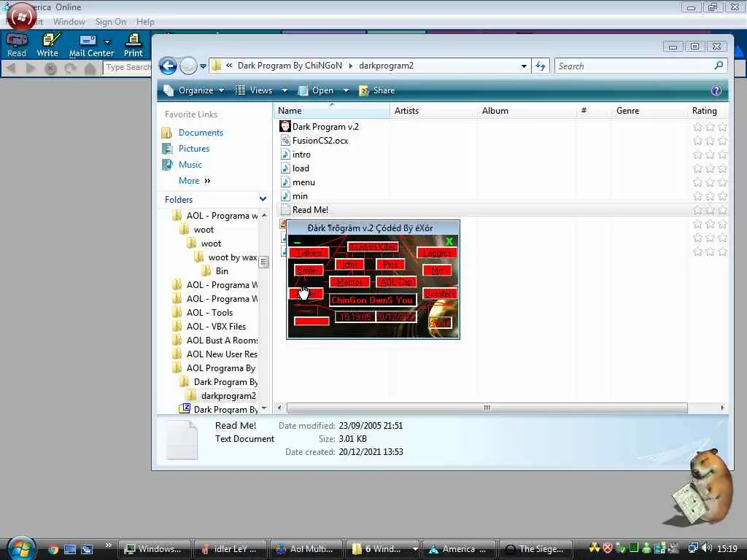This screenshot has width=747, height=560.
Task: Click the horizontal scrollbar in file list
Action: [487, 408]
